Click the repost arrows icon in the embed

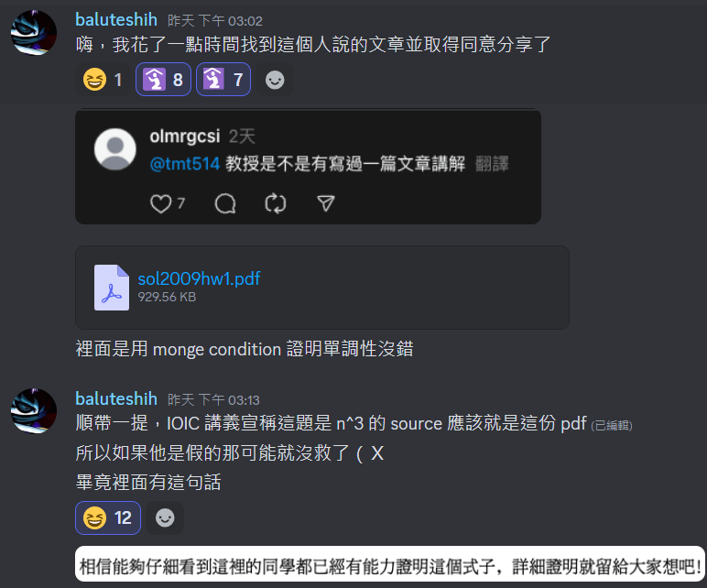(276, 204)
